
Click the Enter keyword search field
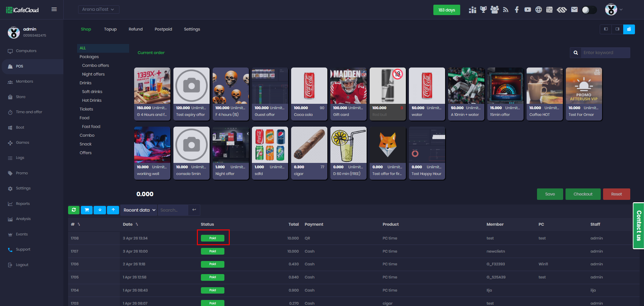click(x=605, y=53)
